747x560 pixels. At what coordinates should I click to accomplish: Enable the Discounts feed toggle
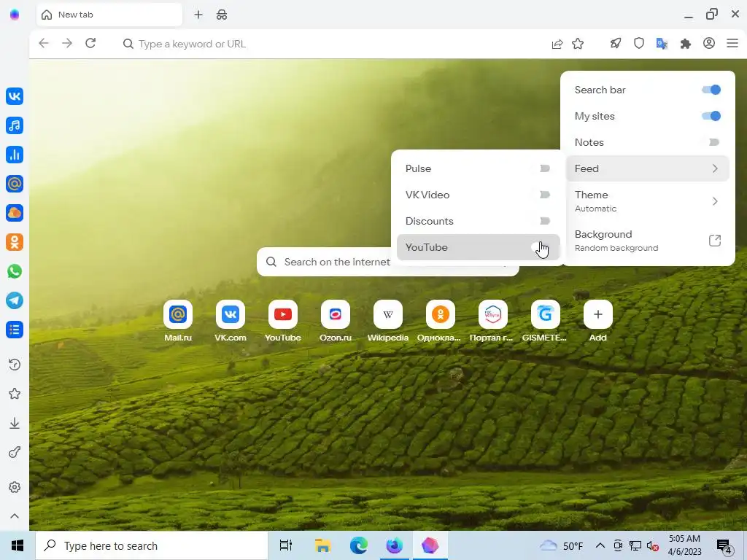pyautogui.click(x=543, y=220)
